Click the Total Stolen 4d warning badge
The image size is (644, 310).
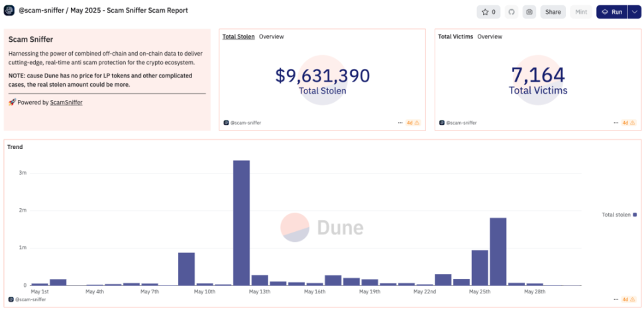413,123
